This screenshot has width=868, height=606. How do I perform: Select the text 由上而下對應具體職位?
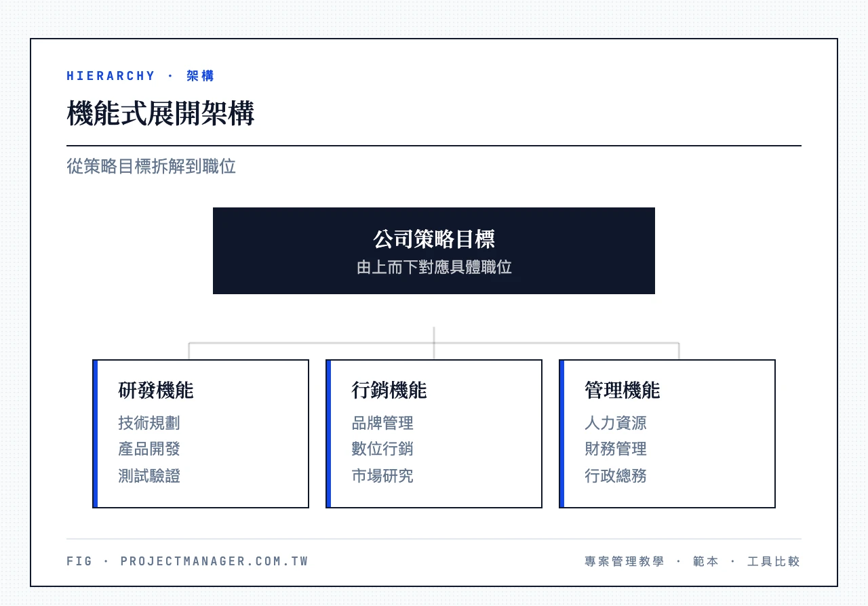[434, 267]
